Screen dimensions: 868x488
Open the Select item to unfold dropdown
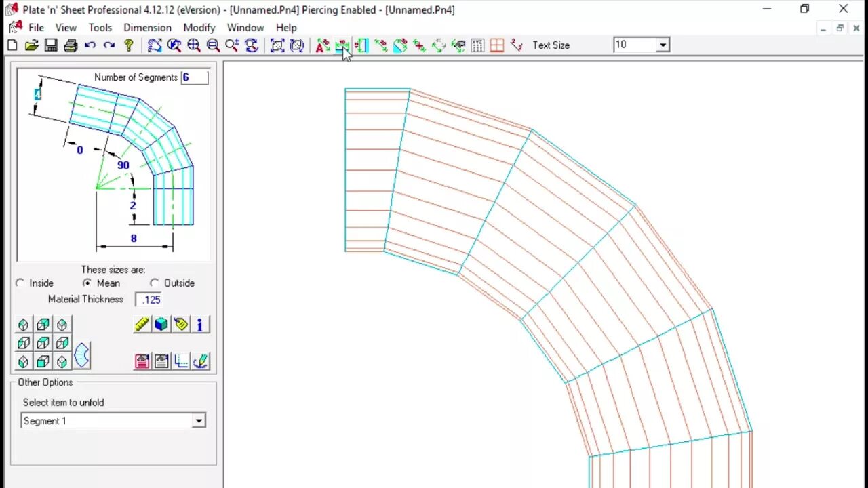pyautogui.click(x=198, y=420)
